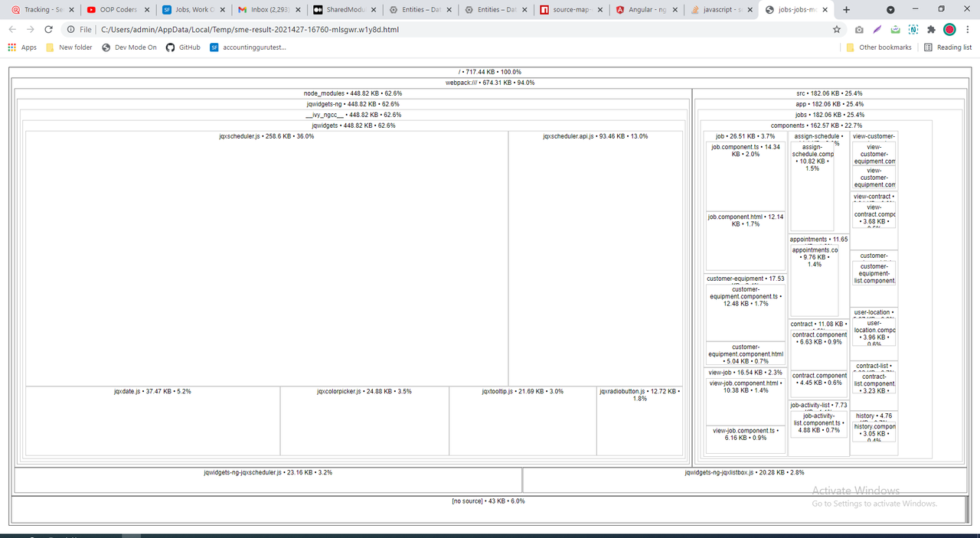Image resolution: width=980 pixels, height=538 pixels.
Task: Go back to the previous page
Action: [x=12, y=29]
